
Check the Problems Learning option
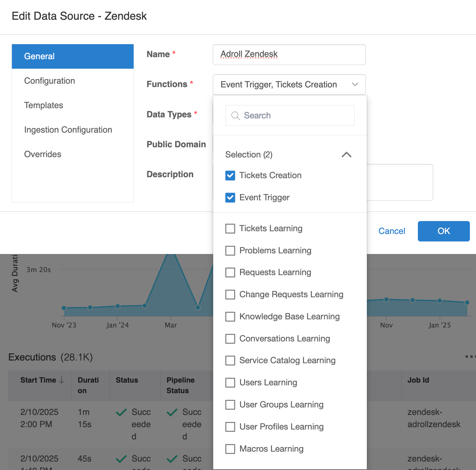(230, 251)
